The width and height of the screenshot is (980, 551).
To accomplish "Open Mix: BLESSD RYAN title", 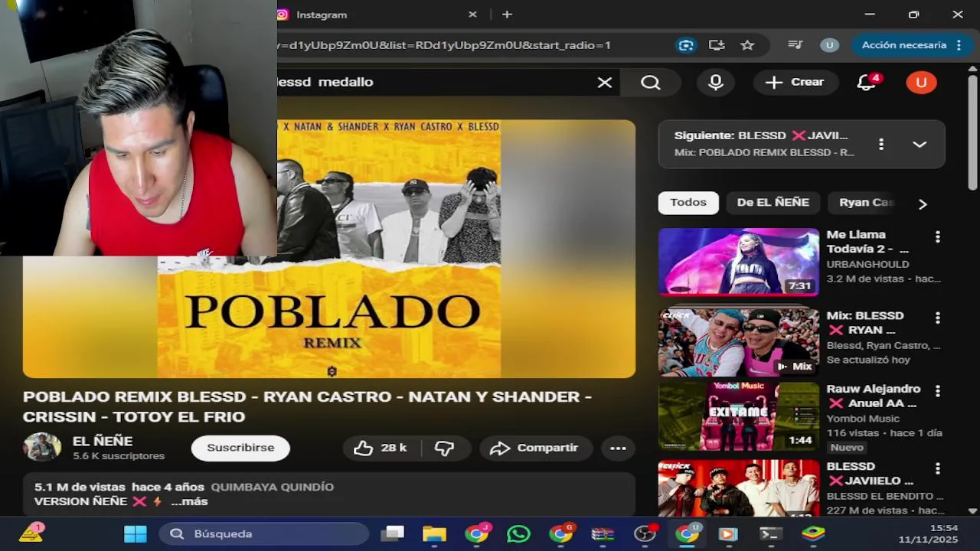I will point(865,323).
